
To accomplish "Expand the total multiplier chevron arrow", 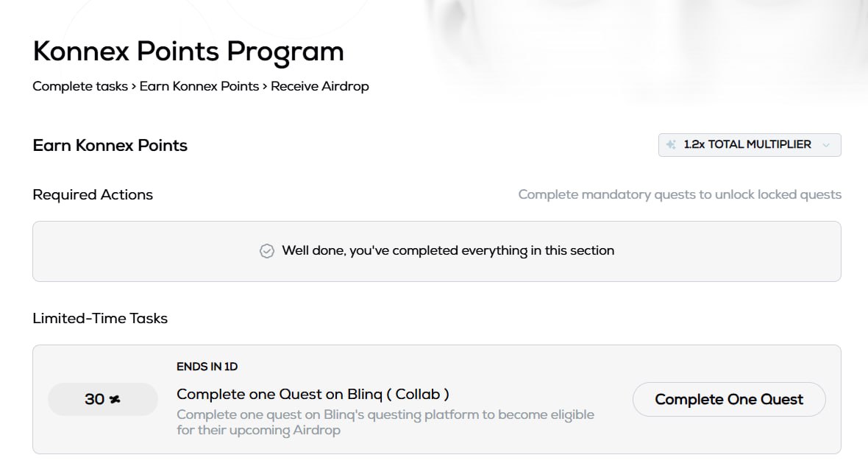I will (x=826, y=145).
